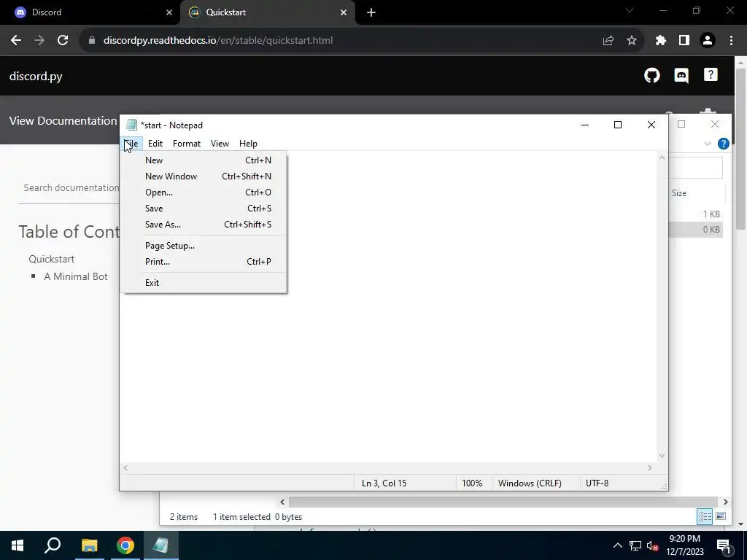The image size is (747, 560).
Task: Open the Notepad View menu
Action: (x=220, y=144)
